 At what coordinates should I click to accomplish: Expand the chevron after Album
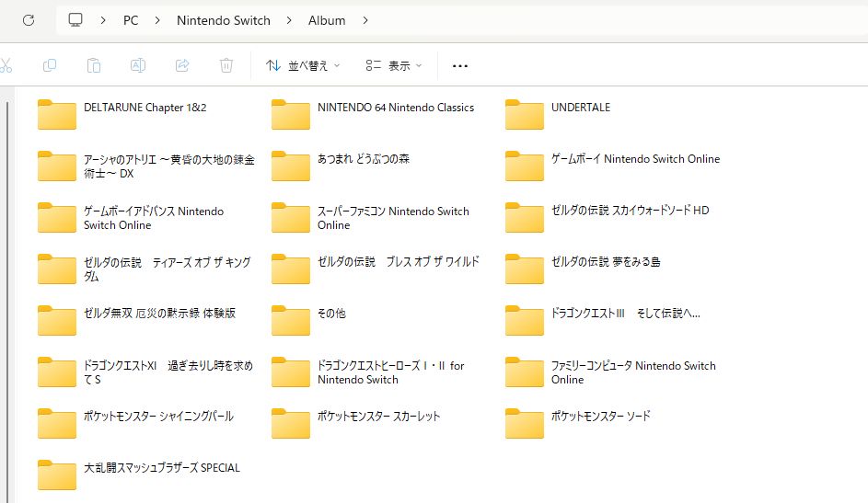pos(365,20)
